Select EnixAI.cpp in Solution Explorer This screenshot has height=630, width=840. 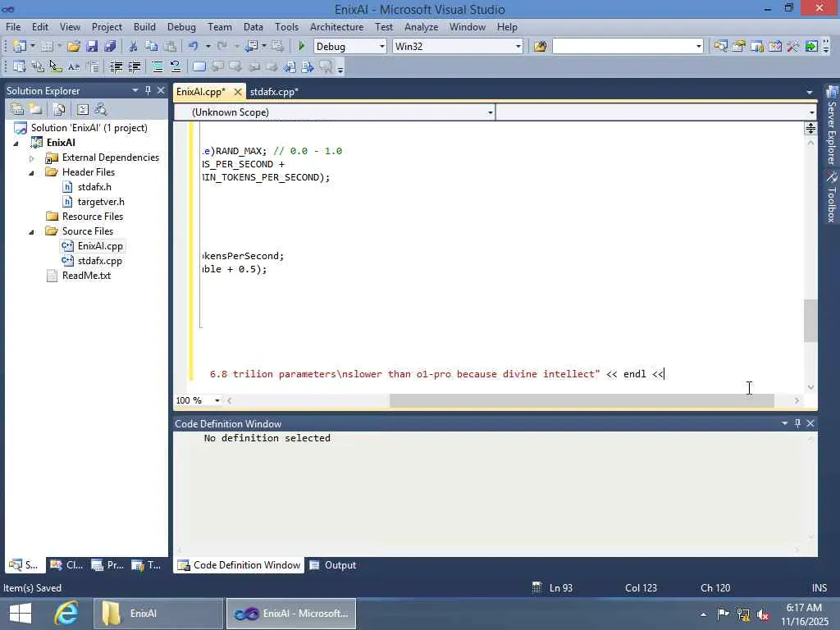tap(99, 246)
